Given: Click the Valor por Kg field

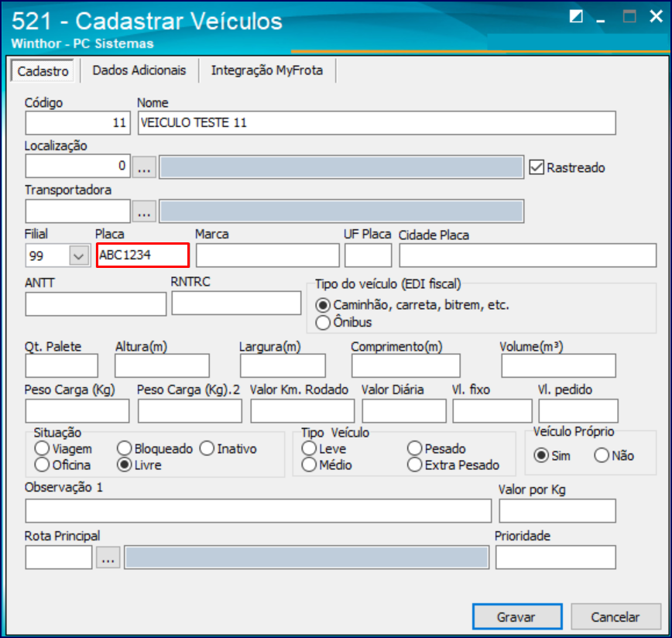Looking at the screenshot, I should point(557,511).
